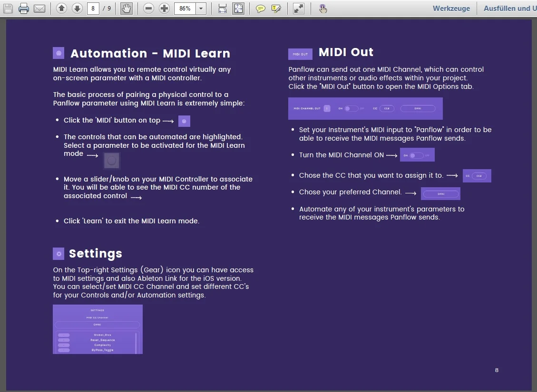Click the MIDI Channel Out options bar image
This screenshot has width=537, height=392.
[x=365, y=108]
